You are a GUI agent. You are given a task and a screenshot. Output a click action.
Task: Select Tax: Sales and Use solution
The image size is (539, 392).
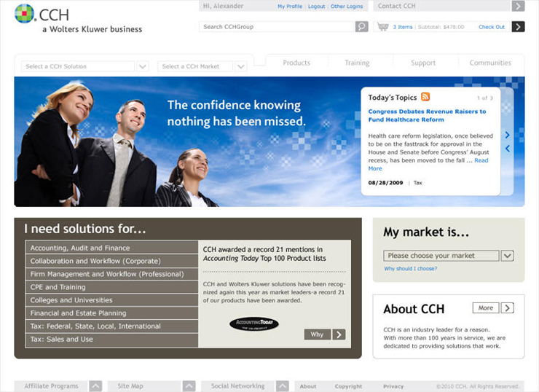(x=111, y=340)
